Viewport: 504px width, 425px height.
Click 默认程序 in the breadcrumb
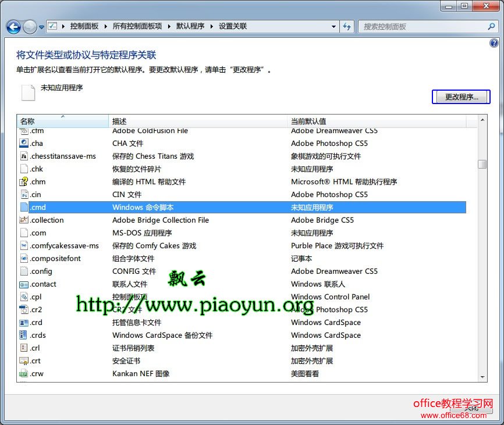coord(190,26)
